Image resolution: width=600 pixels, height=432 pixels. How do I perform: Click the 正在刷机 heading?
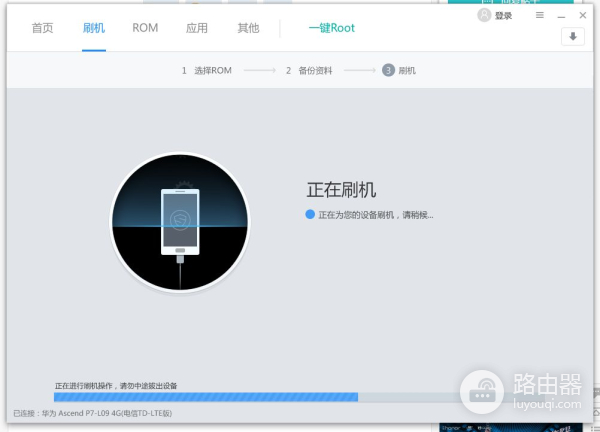click(341, 190)
